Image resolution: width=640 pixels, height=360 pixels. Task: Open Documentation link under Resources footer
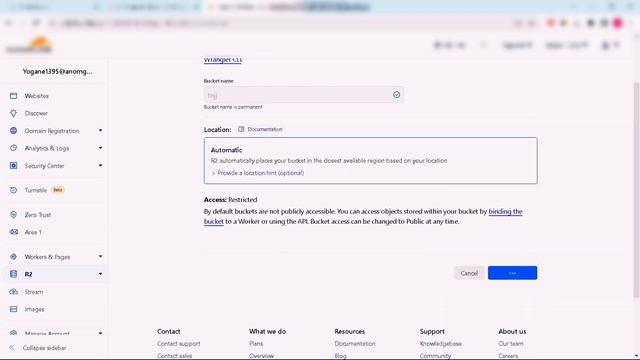tap(355, 344)
